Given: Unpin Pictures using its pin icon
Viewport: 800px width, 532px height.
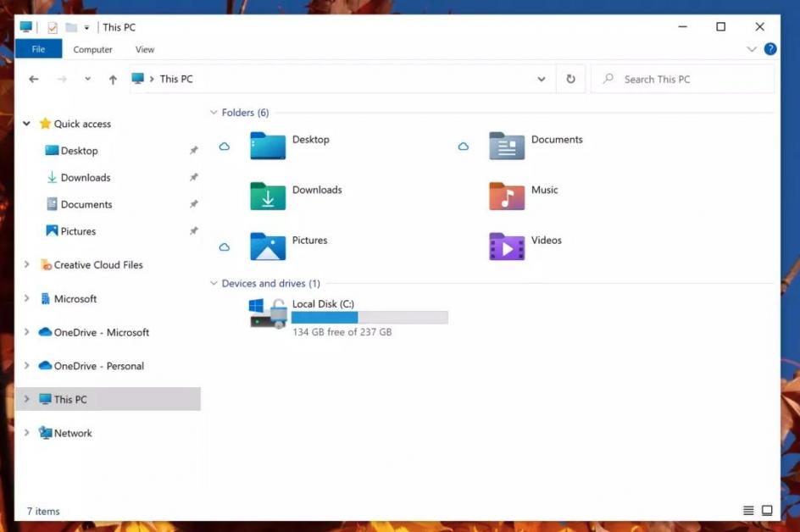Looking at the screenshot, I should pyautogui.click(x=193, y=231).
